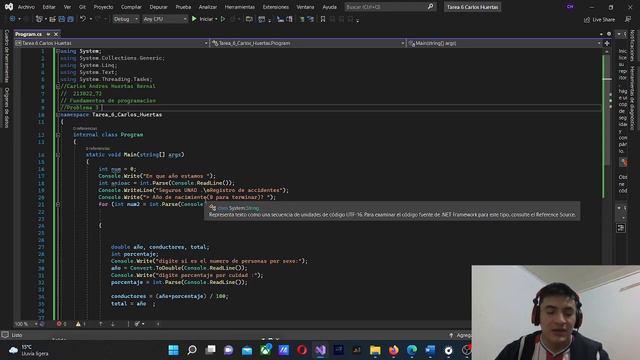The width and height of the screenshot is (640, 360).
Task: Click the Save All toolbar icon
Action: tap(71, 19)
